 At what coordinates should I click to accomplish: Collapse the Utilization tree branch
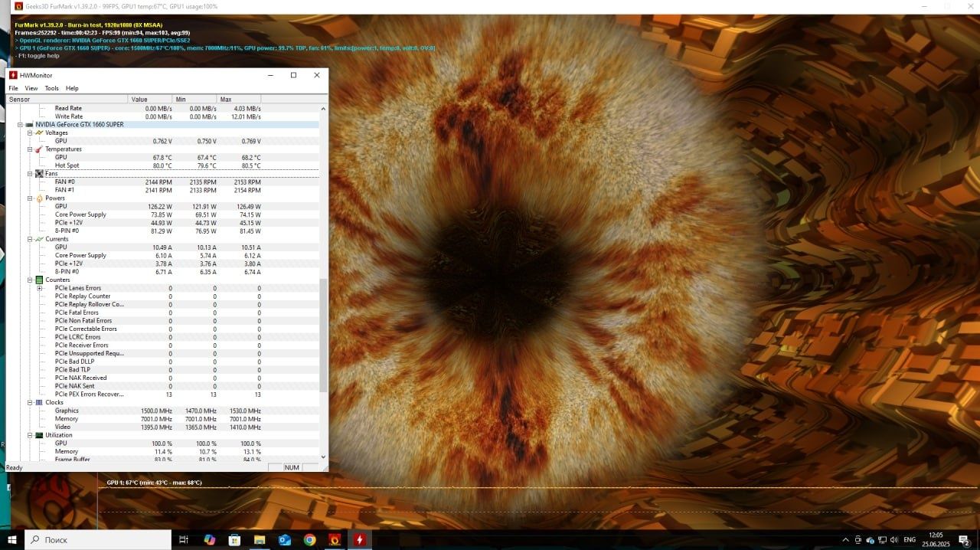(30, 435)
